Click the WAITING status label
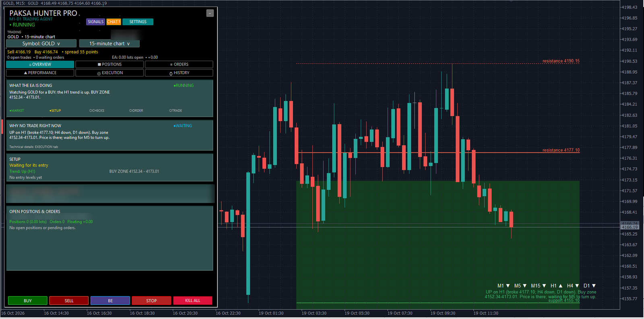This screenshot has height=319, width=644. (x=183, y=126)
